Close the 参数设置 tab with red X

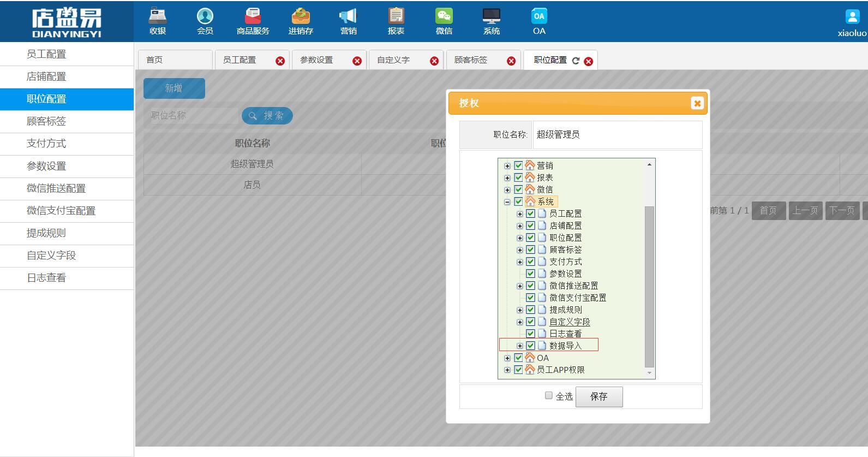pos(357,61)
